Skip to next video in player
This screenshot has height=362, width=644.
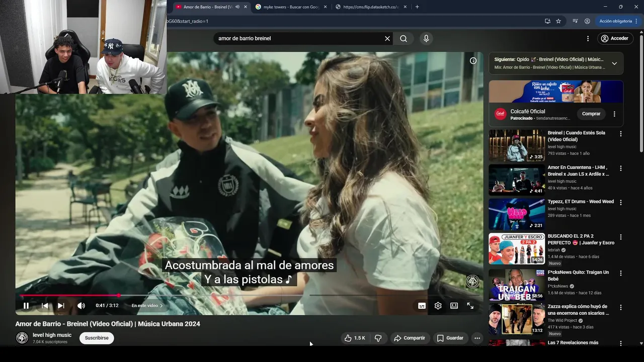pyautogui.click(x=61, y=306)
